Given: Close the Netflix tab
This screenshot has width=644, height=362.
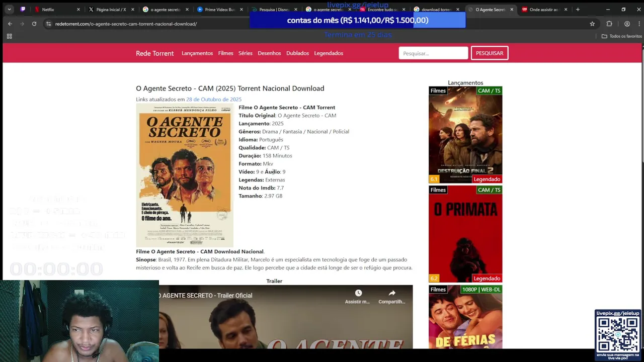Looking at the screenshot, I should click(78, 9).
